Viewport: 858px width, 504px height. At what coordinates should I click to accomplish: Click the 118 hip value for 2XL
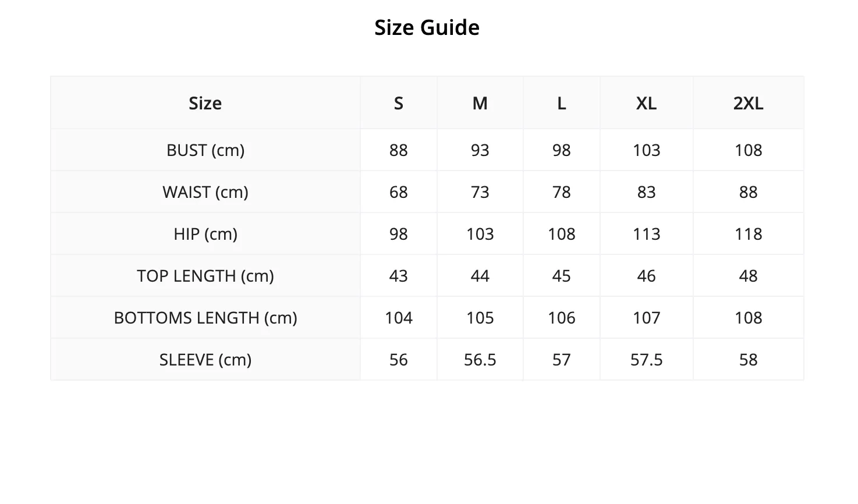(x=748, y=234)
